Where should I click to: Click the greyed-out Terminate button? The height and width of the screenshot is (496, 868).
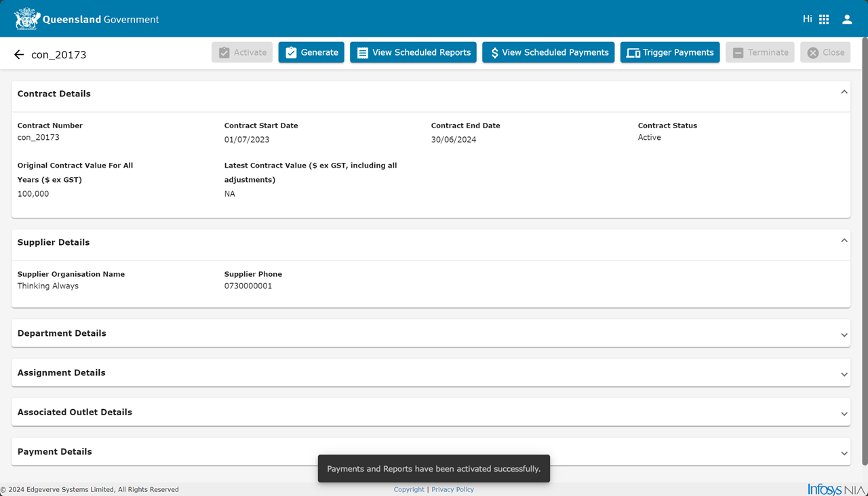pyautogui.click(x=759, y=52)
